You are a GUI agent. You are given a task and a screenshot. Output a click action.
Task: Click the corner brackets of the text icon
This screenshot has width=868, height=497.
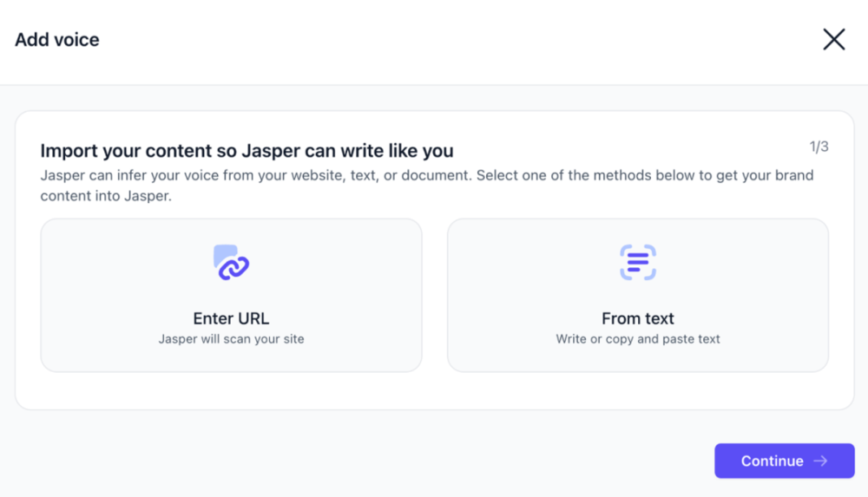[623, 249]
